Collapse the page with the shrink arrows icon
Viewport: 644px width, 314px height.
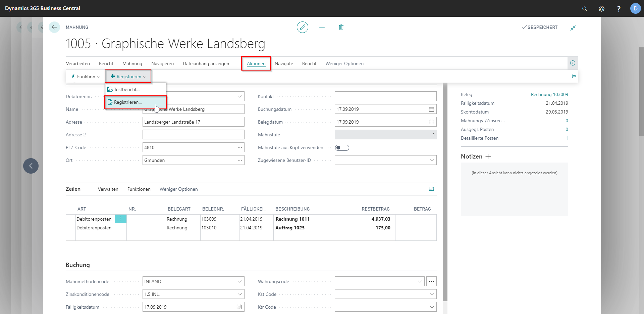(x=573, y=28)
